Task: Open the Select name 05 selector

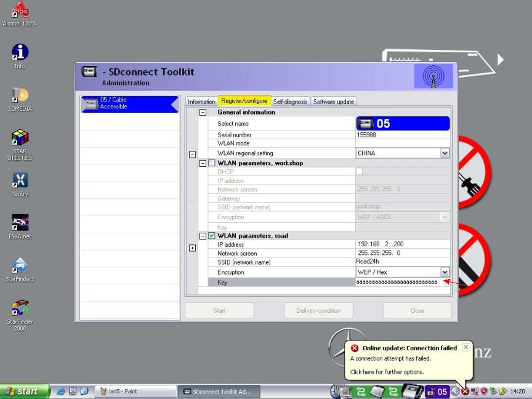Action: [x=403, y=124]
